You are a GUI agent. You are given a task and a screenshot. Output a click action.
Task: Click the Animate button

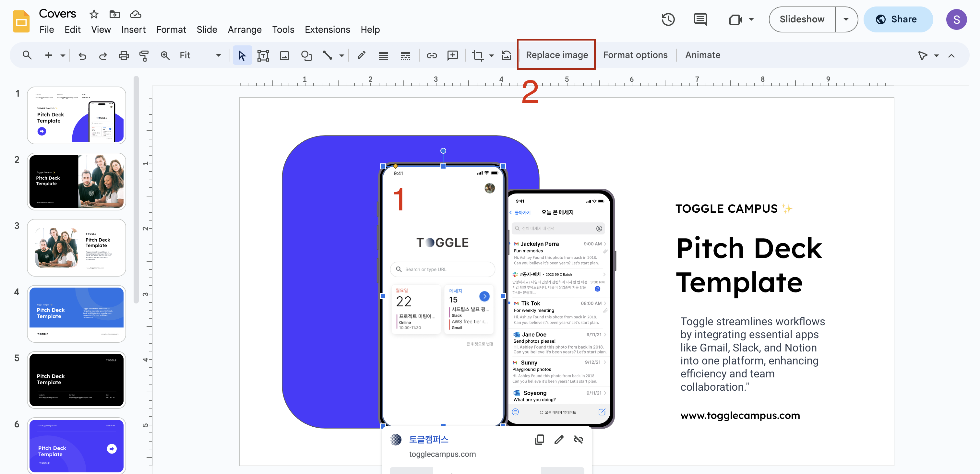pos(703,55)
